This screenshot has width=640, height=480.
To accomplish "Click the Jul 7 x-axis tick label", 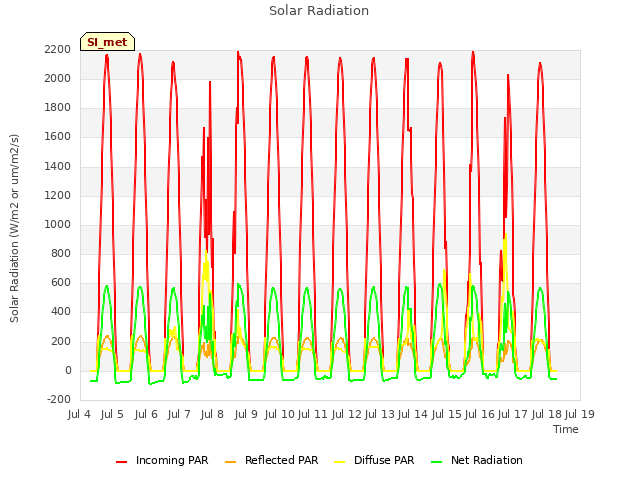I will 179,415.
